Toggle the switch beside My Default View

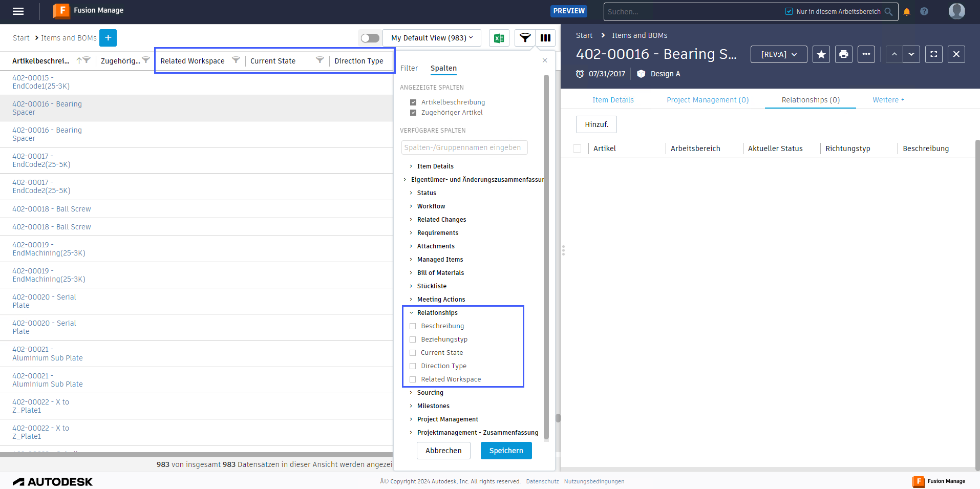pyautogui.click(x=370, y=38)
